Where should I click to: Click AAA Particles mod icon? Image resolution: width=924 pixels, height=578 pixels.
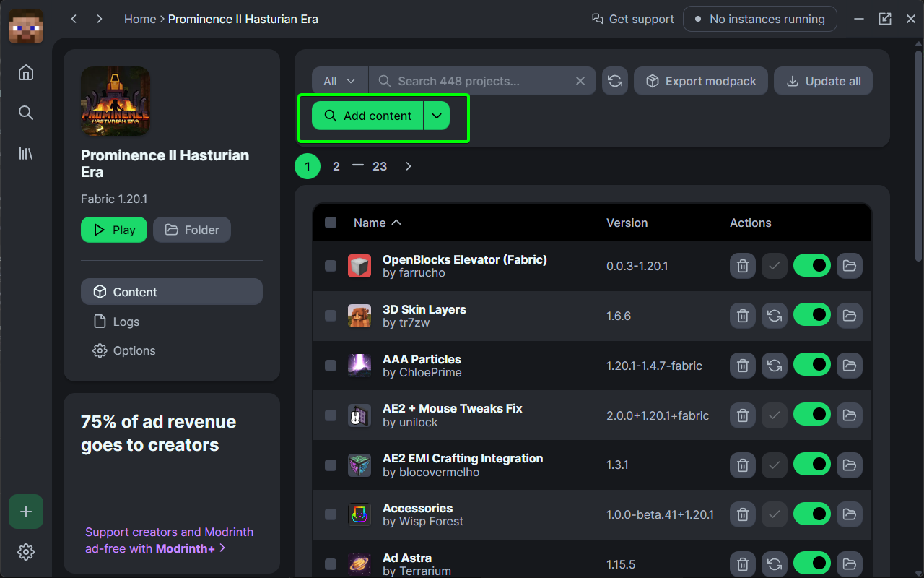tap(359, 366)
